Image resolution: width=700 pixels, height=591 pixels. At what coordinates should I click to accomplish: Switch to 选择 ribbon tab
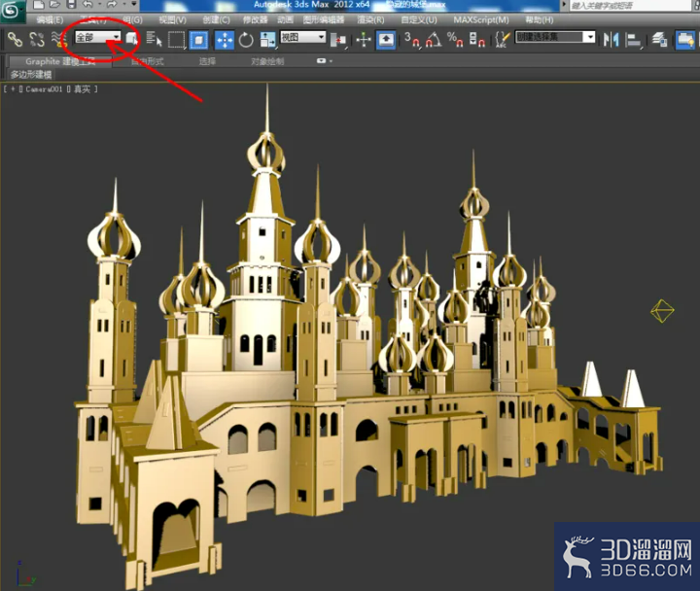(207, 61)
